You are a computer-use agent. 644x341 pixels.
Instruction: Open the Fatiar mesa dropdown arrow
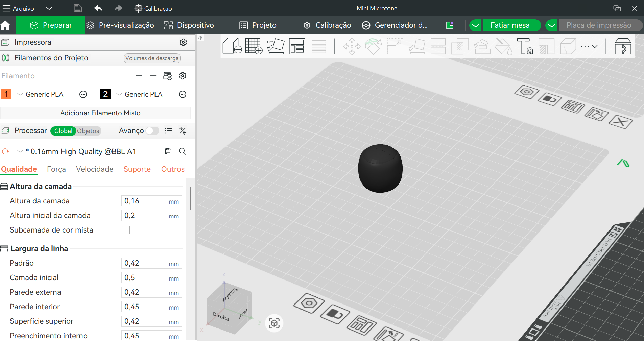[475, 25]
